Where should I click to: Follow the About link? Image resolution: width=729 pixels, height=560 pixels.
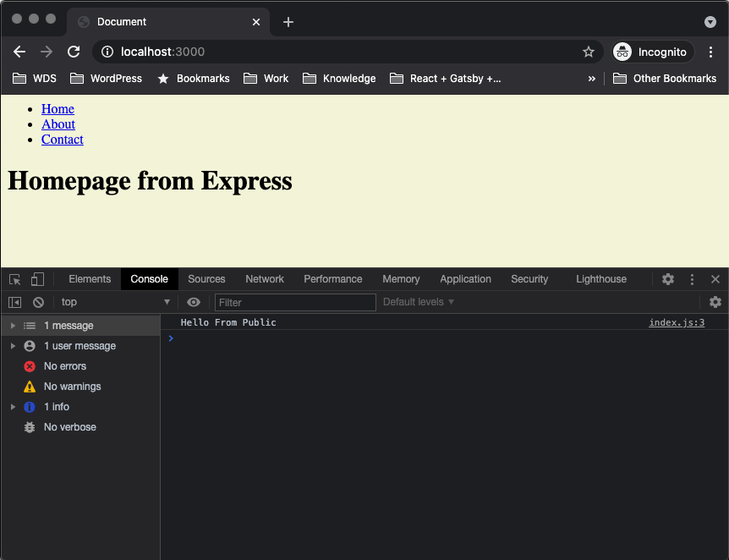58,124
